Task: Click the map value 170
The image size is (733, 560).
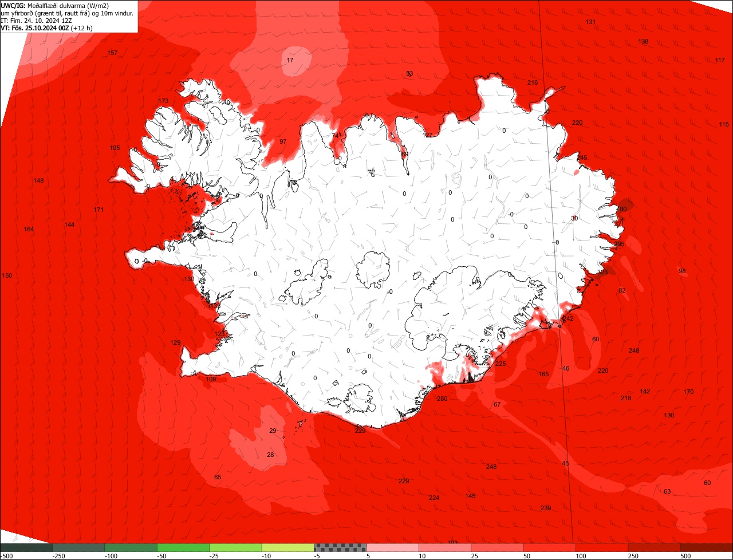Action: point(688,392)
